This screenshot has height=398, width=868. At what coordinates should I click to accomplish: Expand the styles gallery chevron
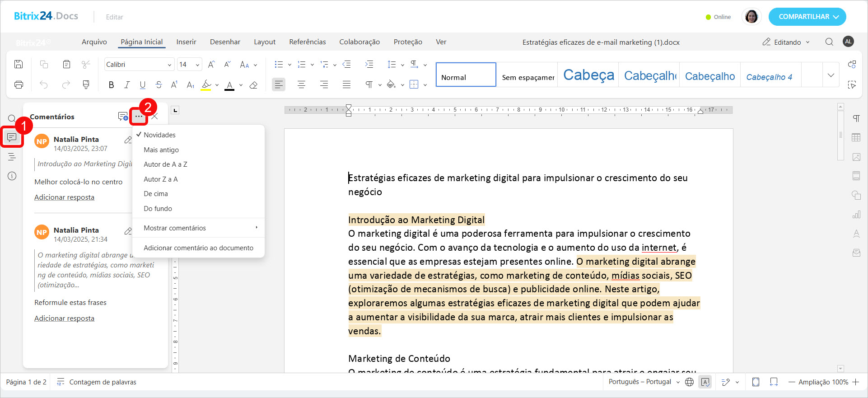(x=831, y=75)
